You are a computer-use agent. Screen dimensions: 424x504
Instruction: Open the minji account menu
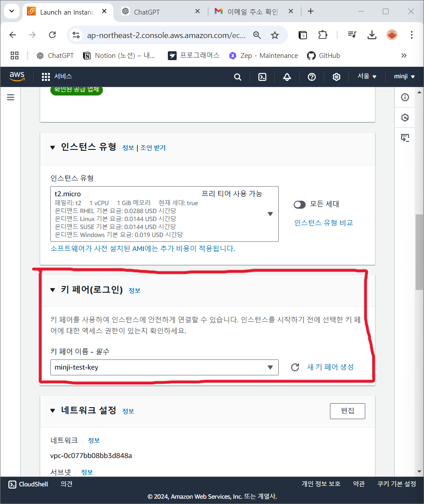(404, 76)
